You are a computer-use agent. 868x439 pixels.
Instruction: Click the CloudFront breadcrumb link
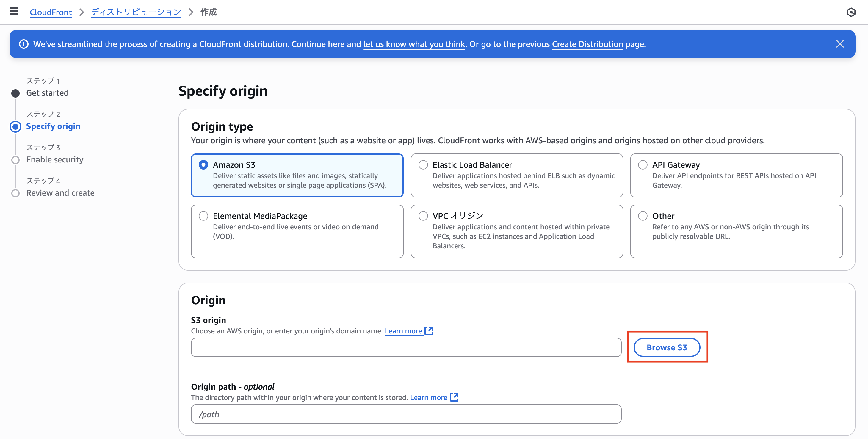tap(51, 12)
